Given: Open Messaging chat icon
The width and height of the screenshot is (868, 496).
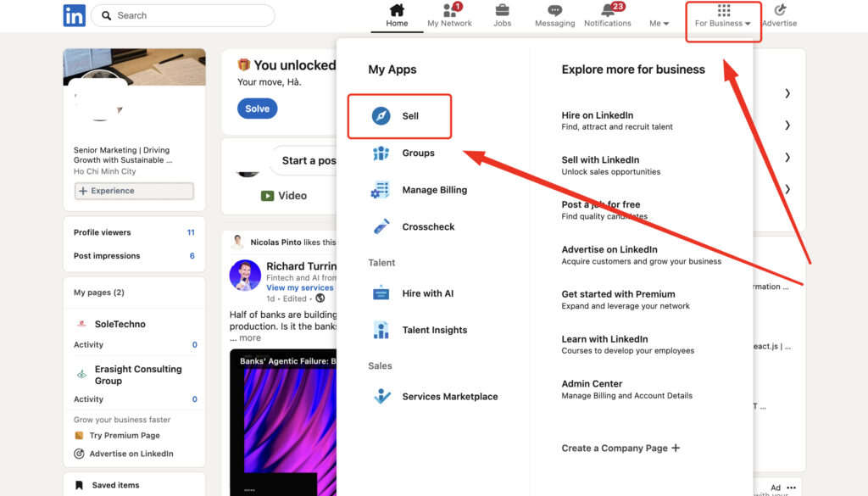Looking at the screenshot, I should point(554,10).
